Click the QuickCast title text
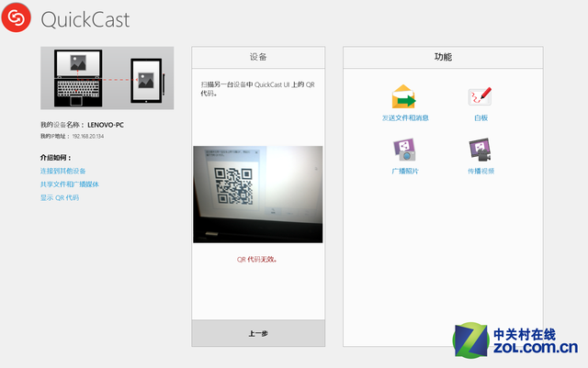The image size is (588, 368). (83, 19)
